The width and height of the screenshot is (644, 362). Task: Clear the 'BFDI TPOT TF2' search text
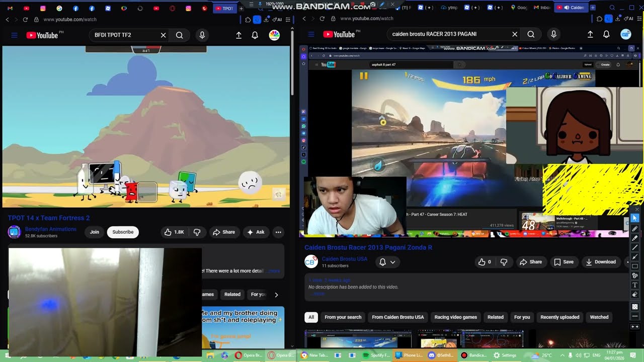tap(163, 35)
